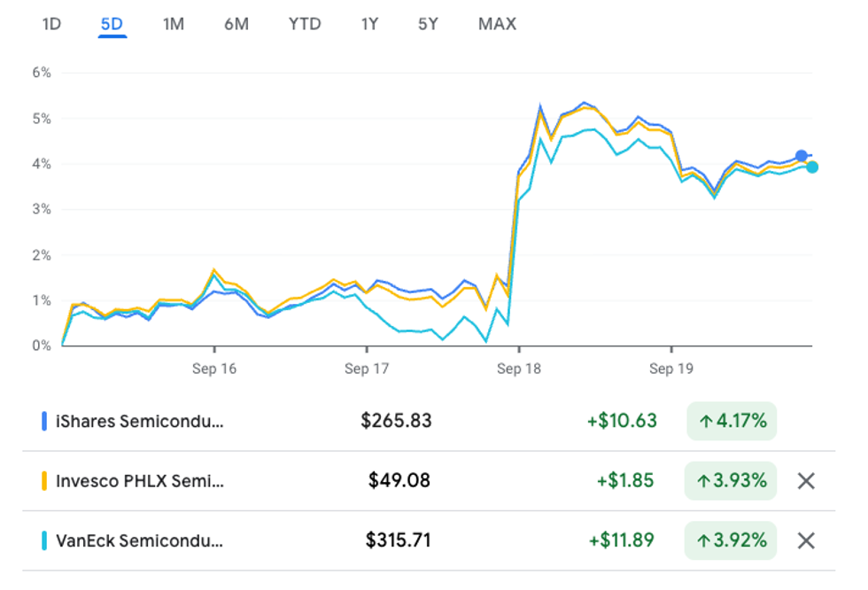Screen dimensions: 868x590
Task: Click the blue iShares endpoint dot
Action: (802, 156)
